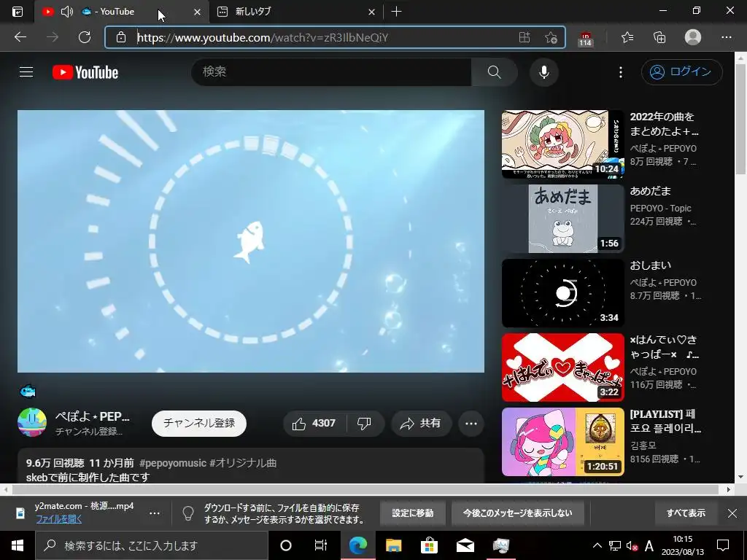The width and height of the screenshot is (747, 560).
Task: Click the magnifier search button
Action: point(494,72)
